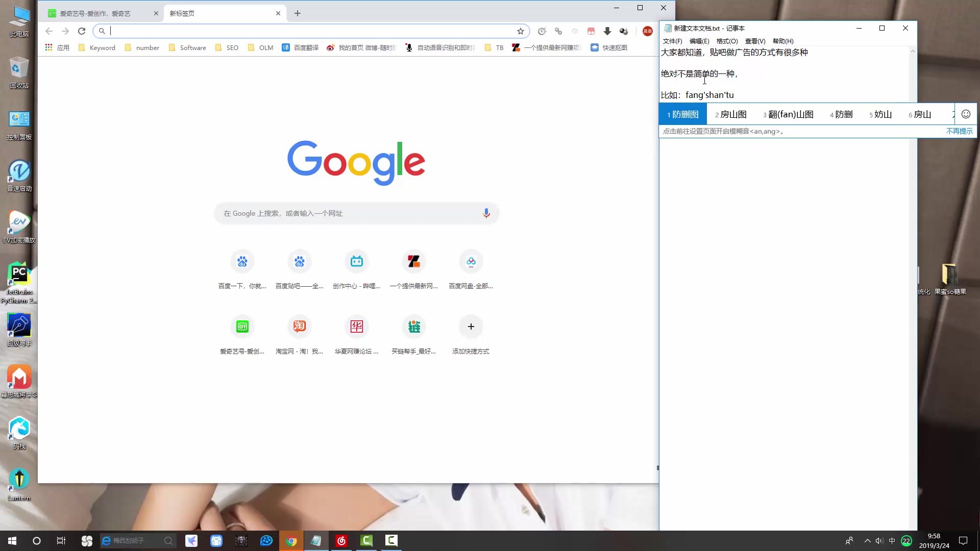
Task: Open the 一个提供最新网赚 shortcut tile
Action: point(414,270)
